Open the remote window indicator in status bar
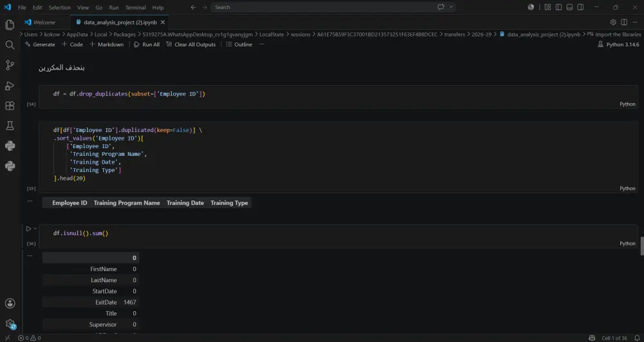This screenshot has width=644, height=342. point(7,338)
